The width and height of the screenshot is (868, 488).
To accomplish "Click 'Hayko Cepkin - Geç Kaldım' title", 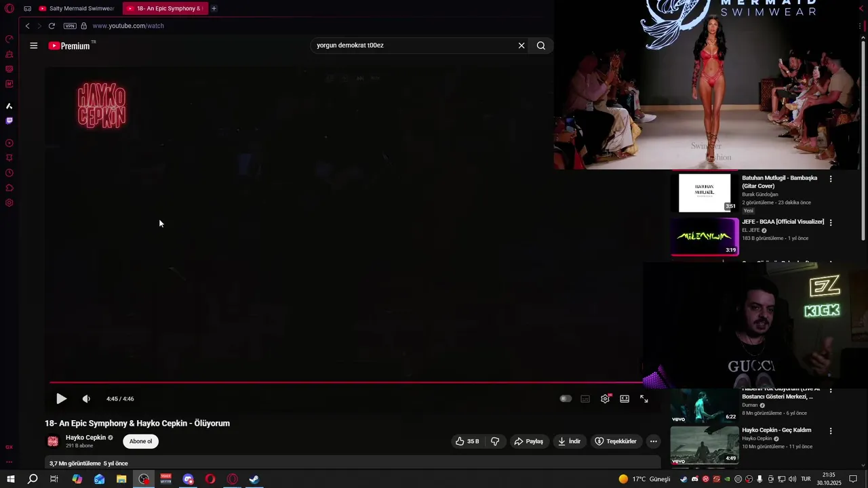I will pos(776,430).
